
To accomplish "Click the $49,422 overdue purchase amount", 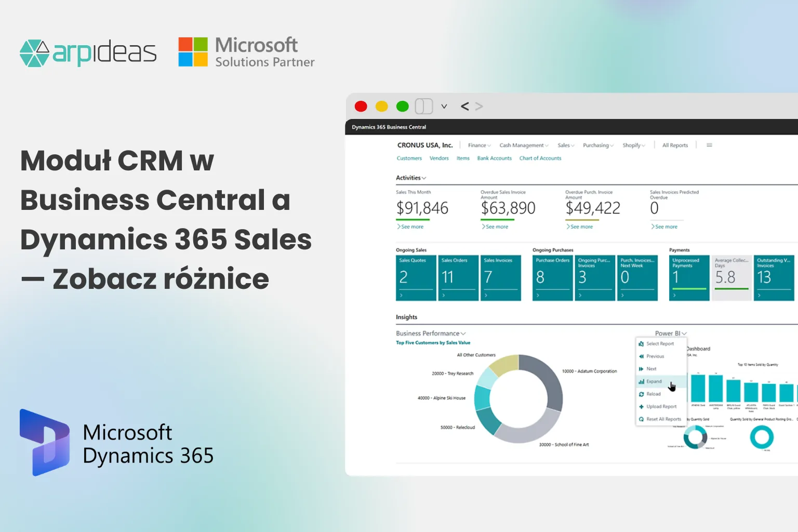I will coord(593,208).
